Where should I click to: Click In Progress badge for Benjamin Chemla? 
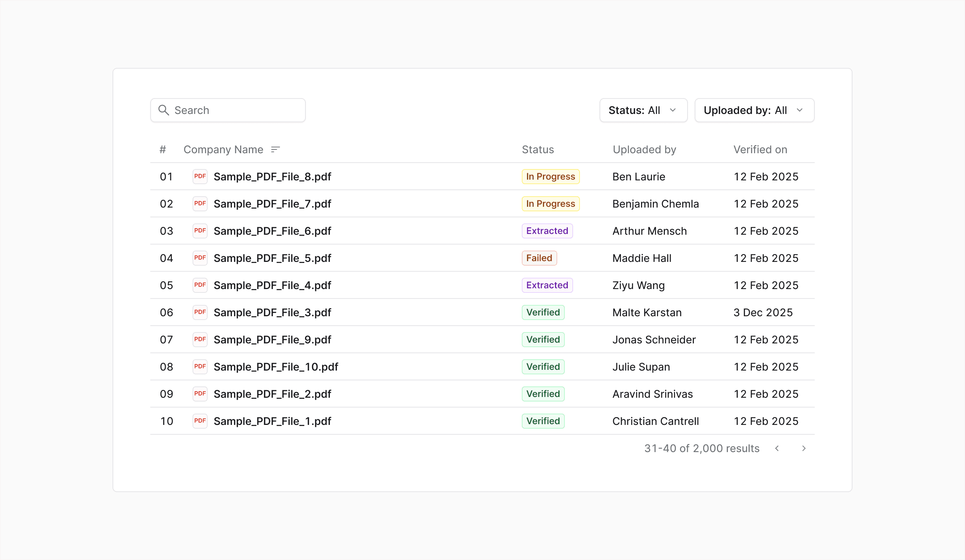pos(550,204)
